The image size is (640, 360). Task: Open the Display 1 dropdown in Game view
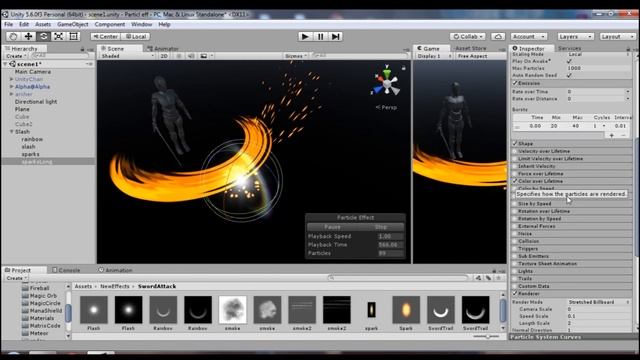tap(433, 56)
